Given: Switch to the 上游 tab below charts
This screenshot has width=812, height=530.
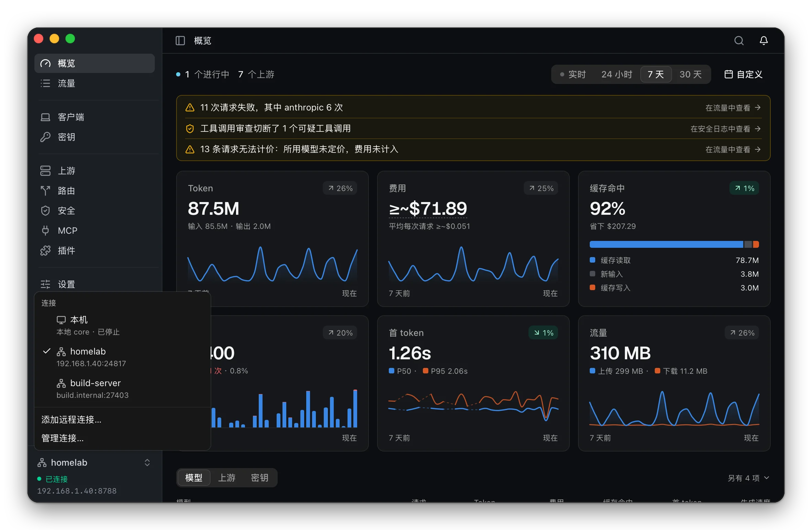Looking at the screenshot, I should [x=227, y=478].
